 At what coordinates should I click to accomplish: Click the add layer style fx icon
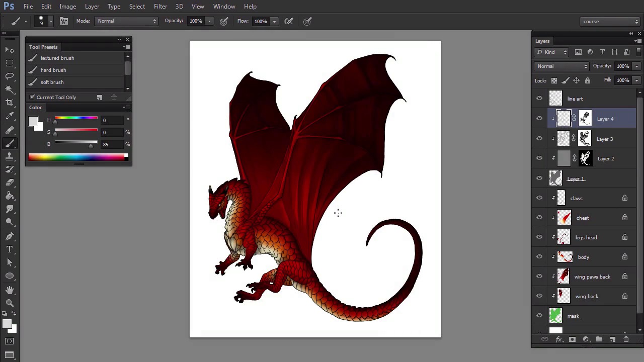coord(558,339)
